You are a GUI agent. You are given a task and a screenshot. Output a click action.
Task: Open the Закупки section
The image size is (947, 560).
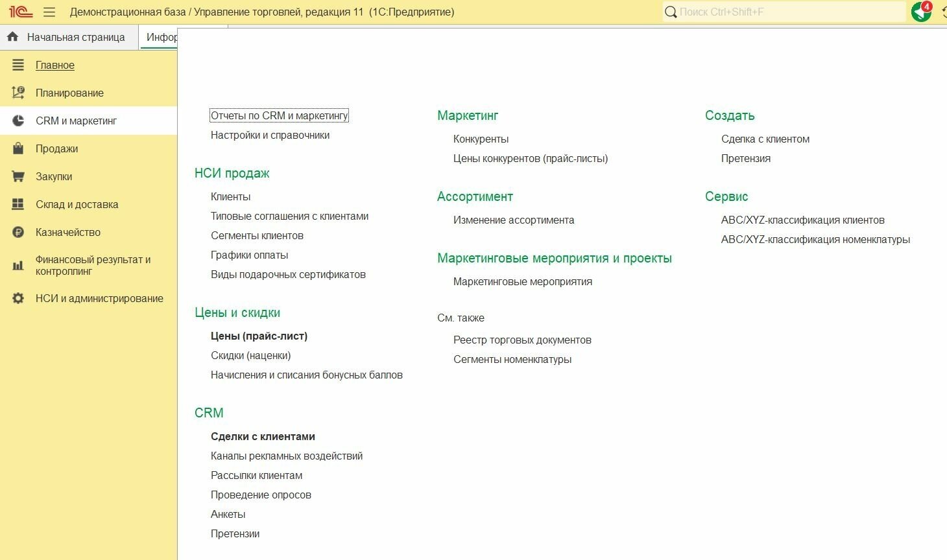[54, 176]
